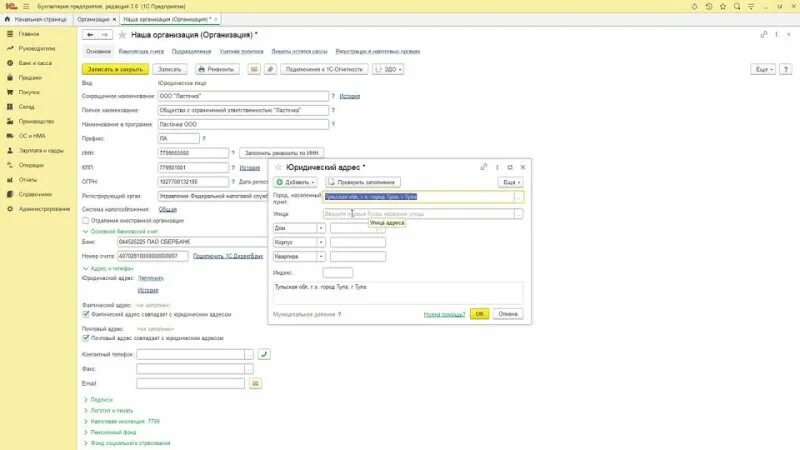Open favorites star in title bar
Viewport: 800px width, 450px height.
tap(723, 7)
